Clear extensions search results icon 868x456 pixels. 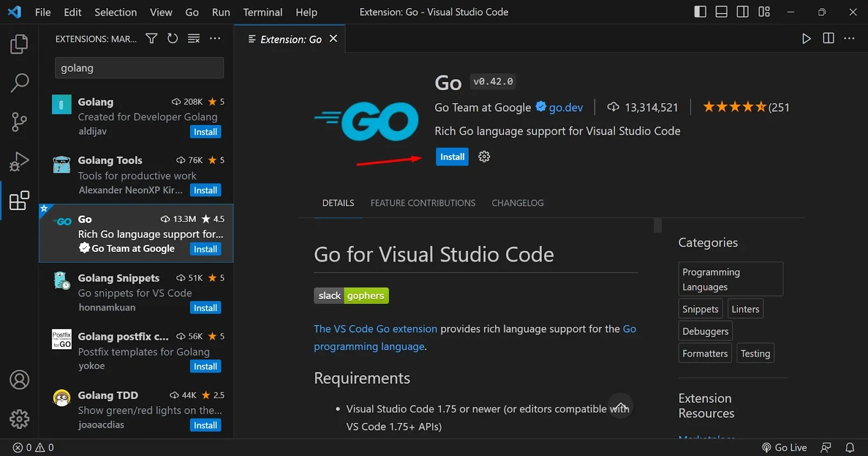[194, 39]
